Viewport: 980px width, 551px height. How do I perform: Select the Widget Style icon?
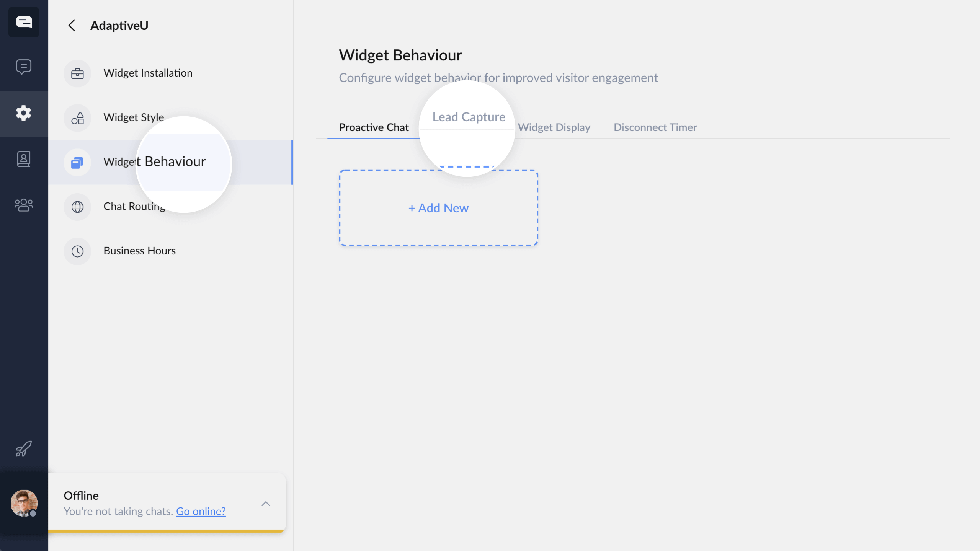click(x=77, y=118)
